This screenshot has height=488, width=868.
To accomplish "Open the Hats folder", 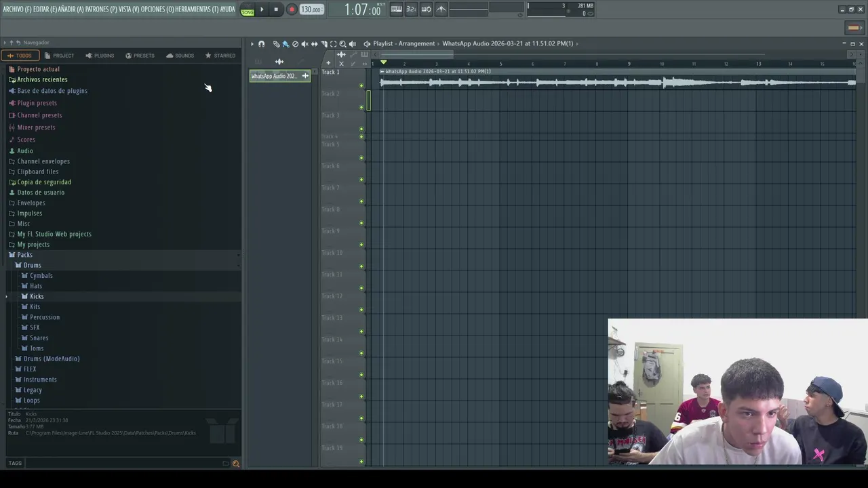I will (35, 286).
